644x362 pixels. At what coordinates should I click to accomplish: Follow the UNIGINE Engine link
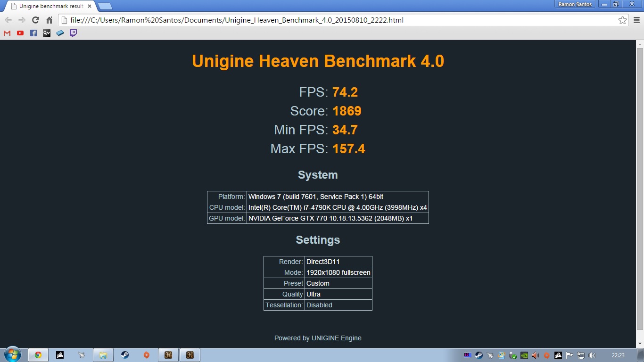(337, 338)
